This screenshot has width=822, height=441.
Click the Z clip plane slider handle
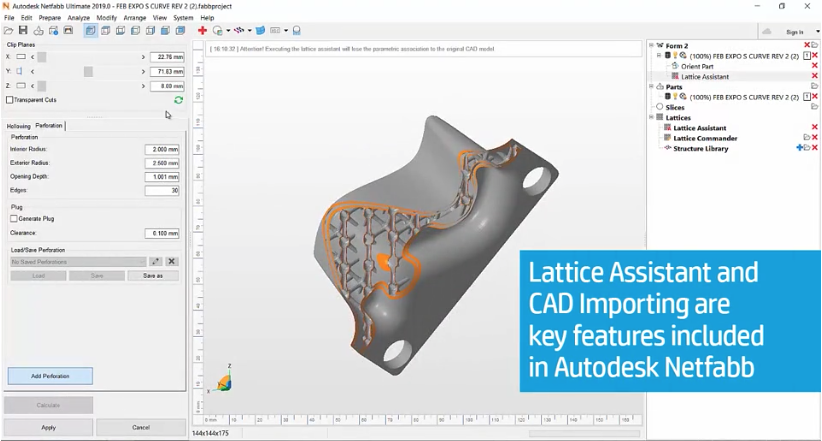pos(42,85)
